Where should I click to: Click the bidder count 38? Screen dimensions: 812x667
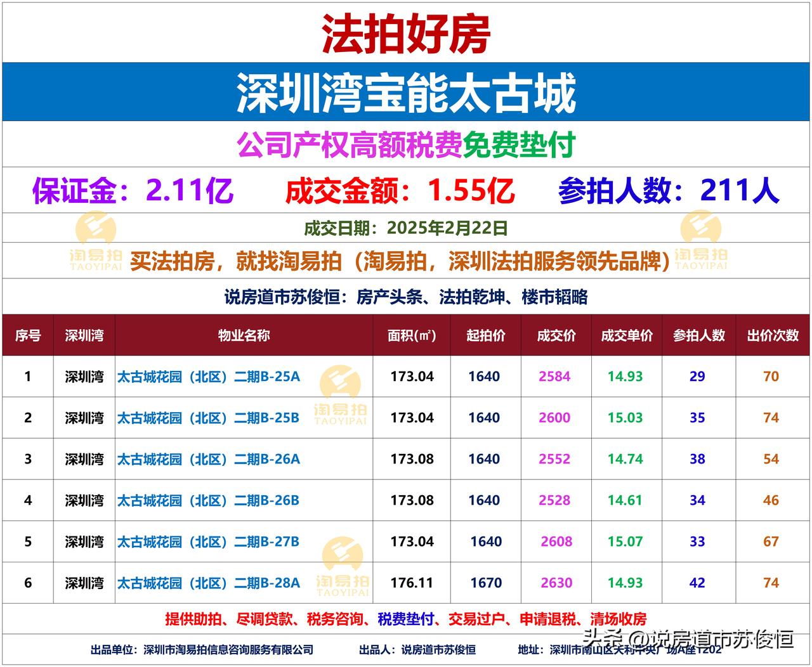click(x=697, y=459)
